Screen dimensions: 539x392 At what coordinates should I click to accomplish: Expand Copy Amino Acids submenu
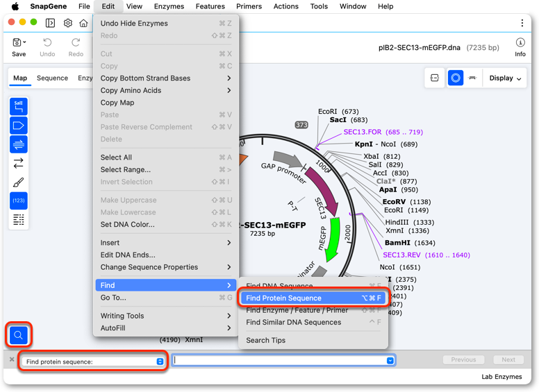pos(166,90)
